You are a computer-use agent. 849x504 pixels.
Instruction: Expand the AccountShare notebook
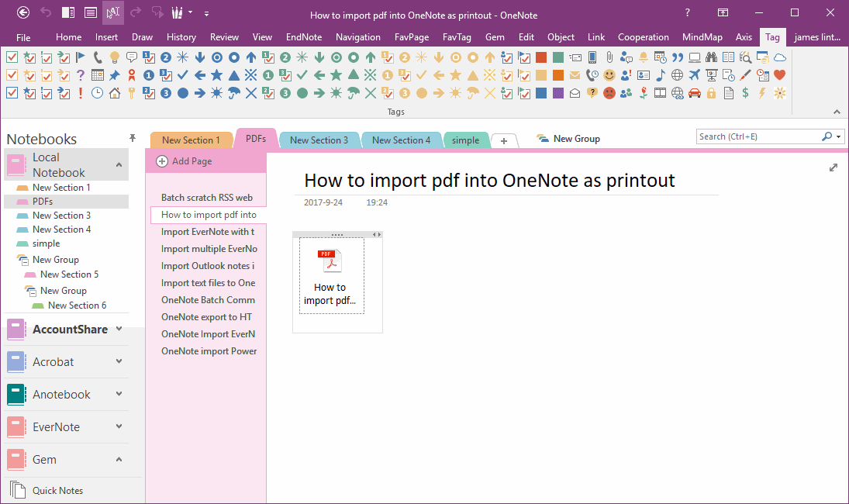click(x=119, y=329)
